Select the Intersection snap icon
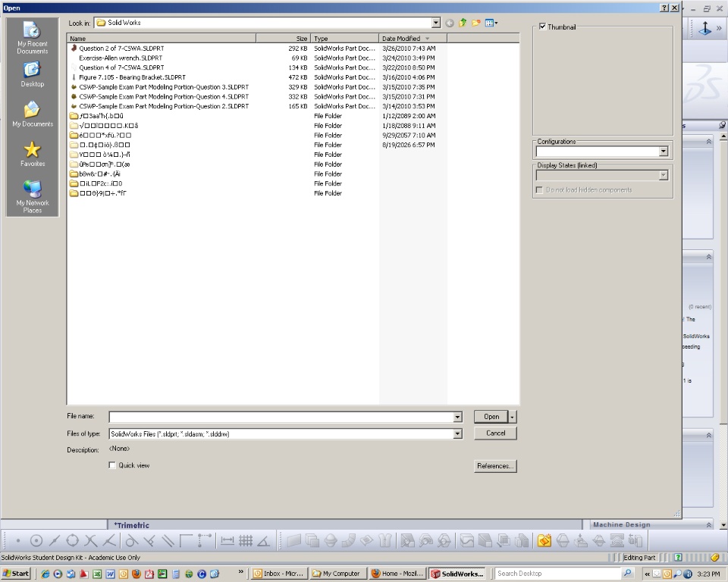This screenshot has width=728, height=582. [x=90, y=540]
